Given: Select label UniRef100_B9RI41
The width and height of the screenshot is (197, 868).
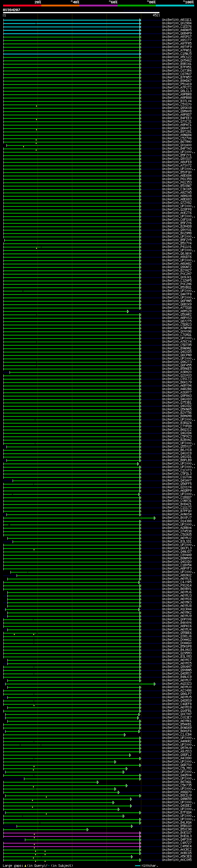Looking at the screenshot, I should click(177, 64).
